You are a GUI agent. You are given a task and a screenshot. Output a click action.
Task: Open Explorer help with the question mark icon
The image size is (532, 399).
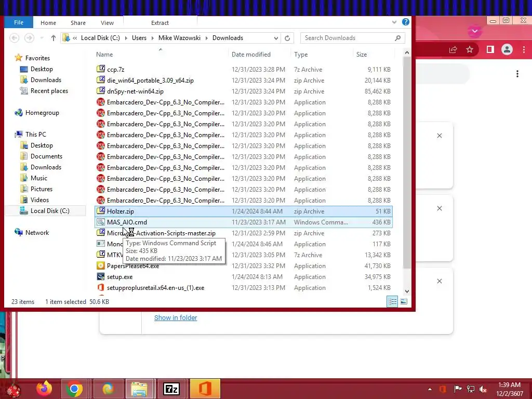click(405, 22)
